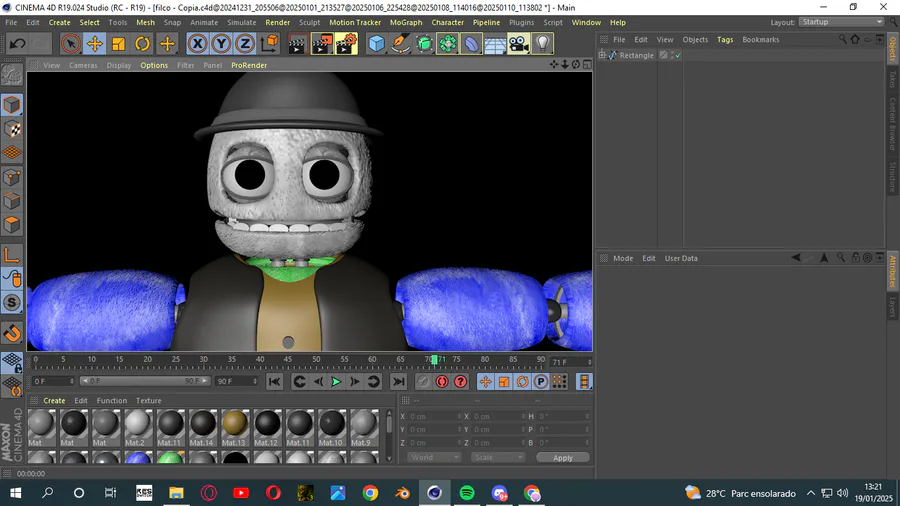Toggle X axis lock
This screenshot has width=900, height=506.
(x=197, y=44)
